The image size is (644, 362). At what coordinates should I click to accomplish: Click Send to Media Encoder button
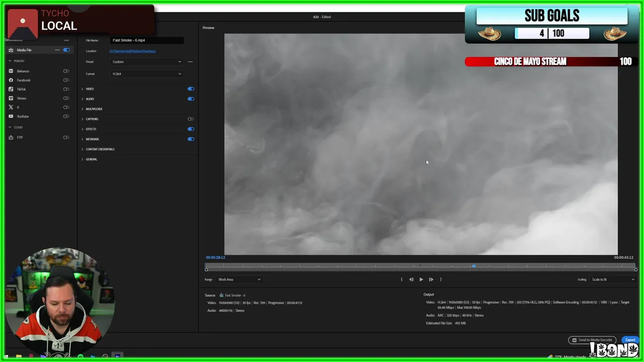click(x=592, y=340)
